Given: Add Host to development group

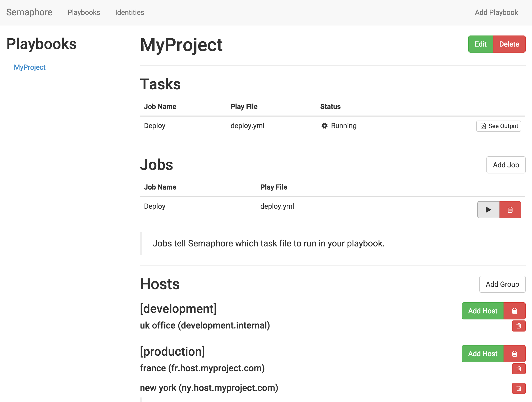Looking at the screenshot, I should click(x=483, y=311).
